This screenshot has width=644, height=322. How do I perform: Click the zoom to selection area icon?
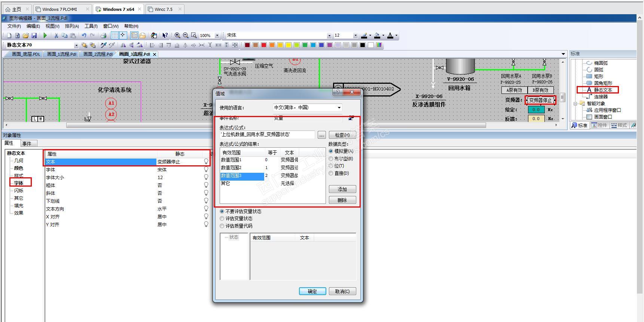(x=194, y=36)
